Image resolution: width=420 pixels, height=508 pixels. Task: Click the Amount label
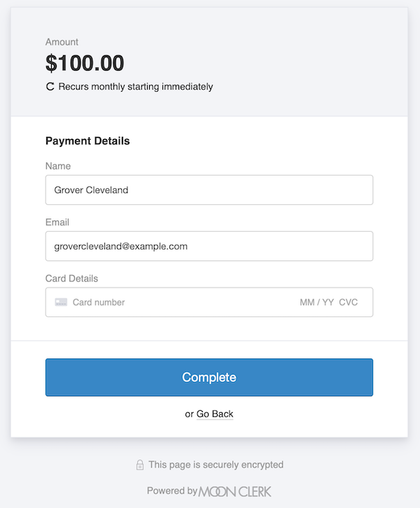(x=62, y=42)
